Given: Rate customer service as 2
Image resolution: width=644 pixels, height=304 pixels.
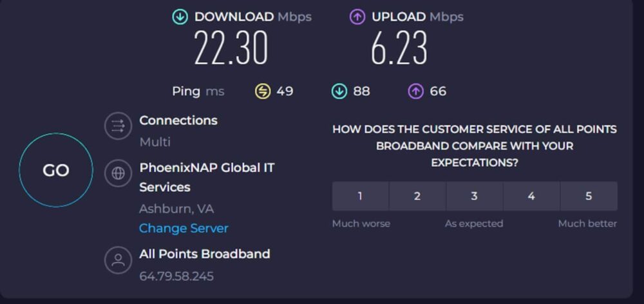Looking at the screenshot, I should click(x=417, y=196).
